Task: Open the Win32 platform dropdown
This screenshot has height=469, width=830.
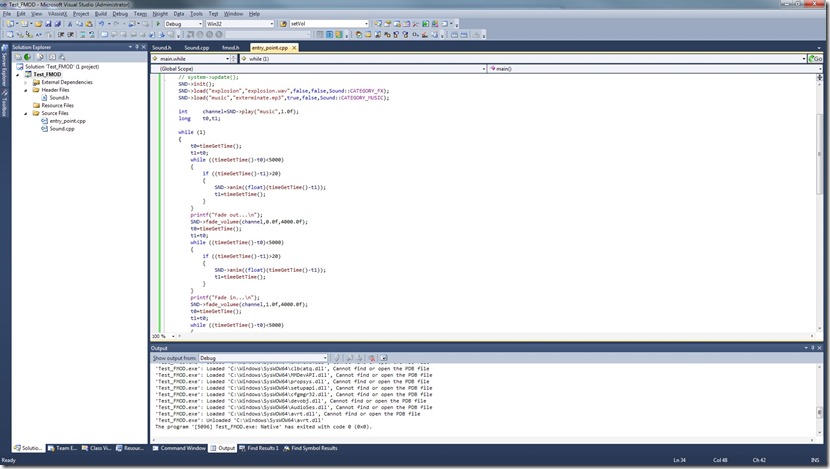Action: (240, 24)
